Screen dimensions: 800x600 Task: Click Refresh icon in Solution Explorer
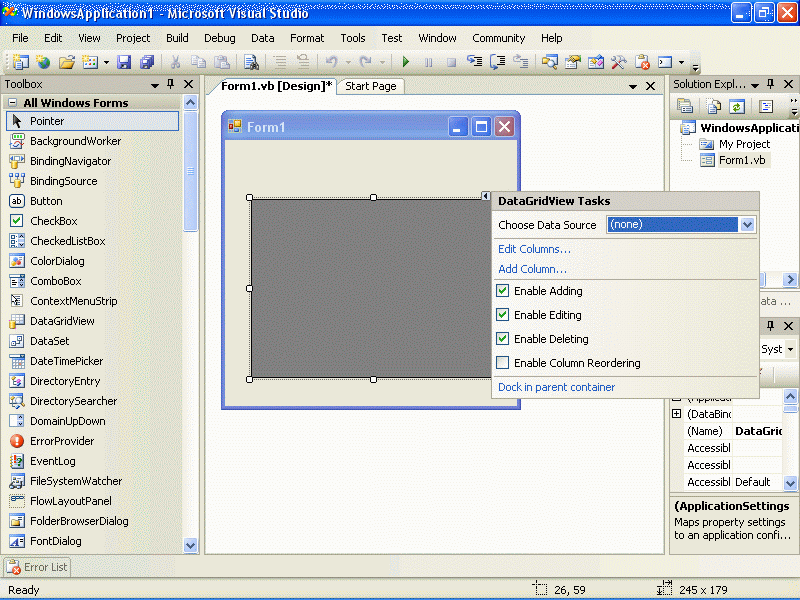736,106
